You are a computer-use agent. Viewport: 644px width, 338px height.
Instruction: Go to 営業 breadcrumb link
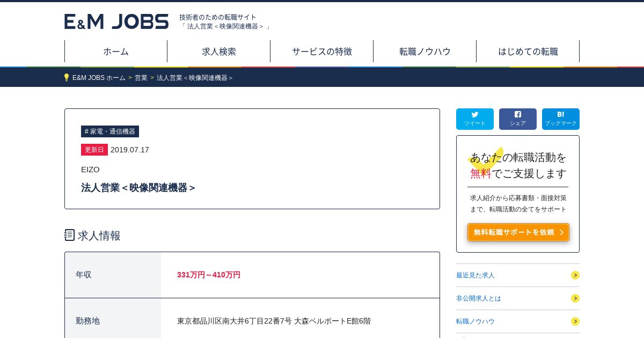tap(141, 78)
